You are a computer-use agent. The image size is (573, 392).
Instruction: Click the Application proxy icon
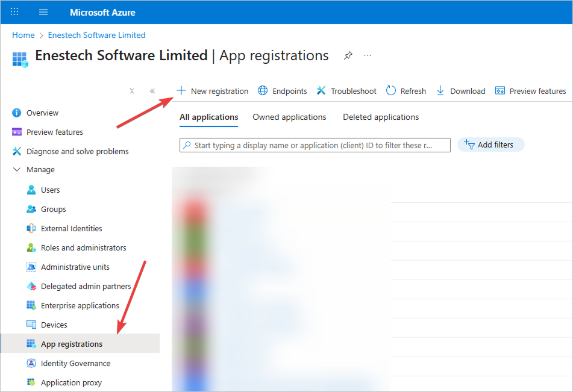click(x=31, y=382)
